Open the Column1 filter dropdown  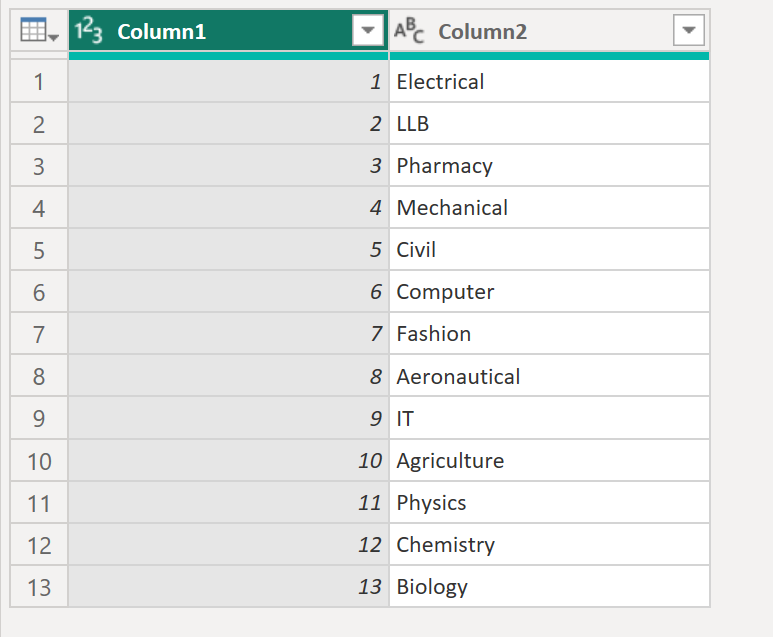368,32
